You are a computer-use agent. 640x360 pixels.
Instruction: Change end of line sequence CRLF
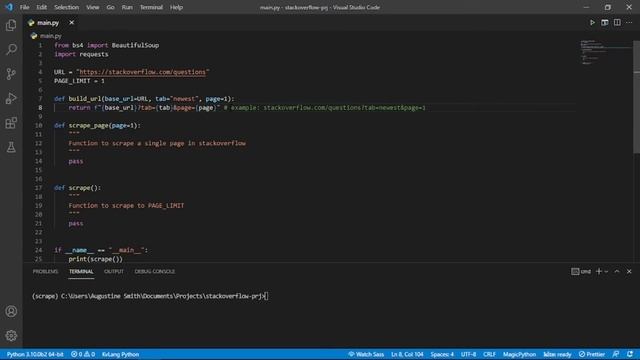(x=489, y=354)
